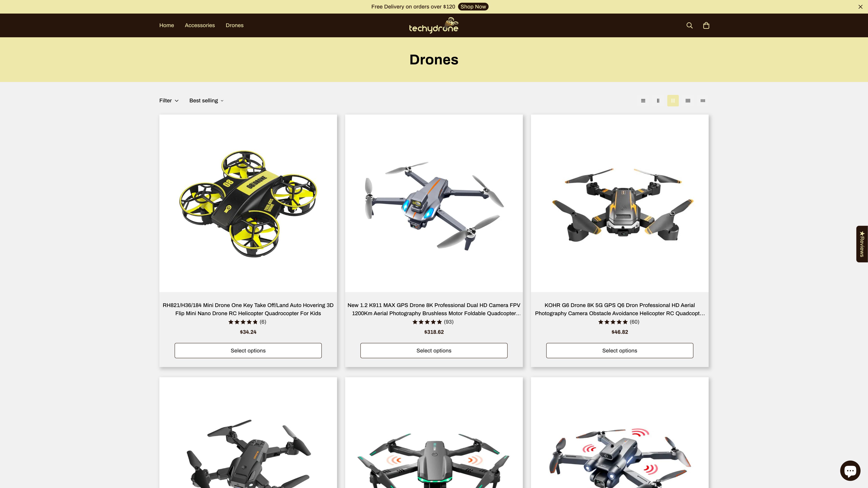Click star rating with 93 reviews
Screen dimensions: 868x488
coord(433,322)
